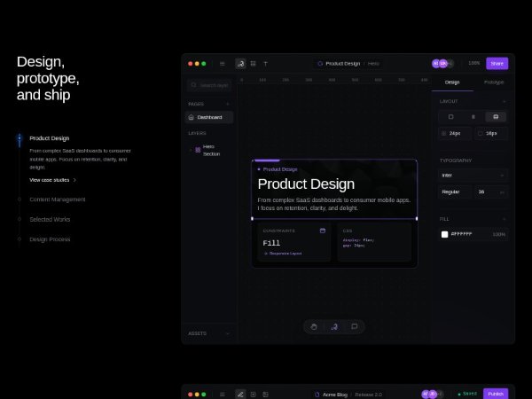
Task: Toggle the middle layout direction button
Action: coord(473,116)
